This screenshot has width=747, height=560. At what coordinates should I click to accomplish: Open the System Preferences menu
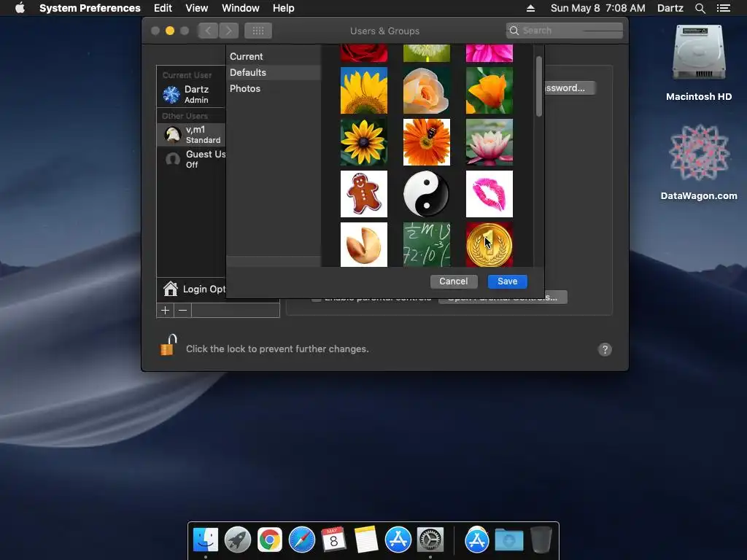click(90, 8)
